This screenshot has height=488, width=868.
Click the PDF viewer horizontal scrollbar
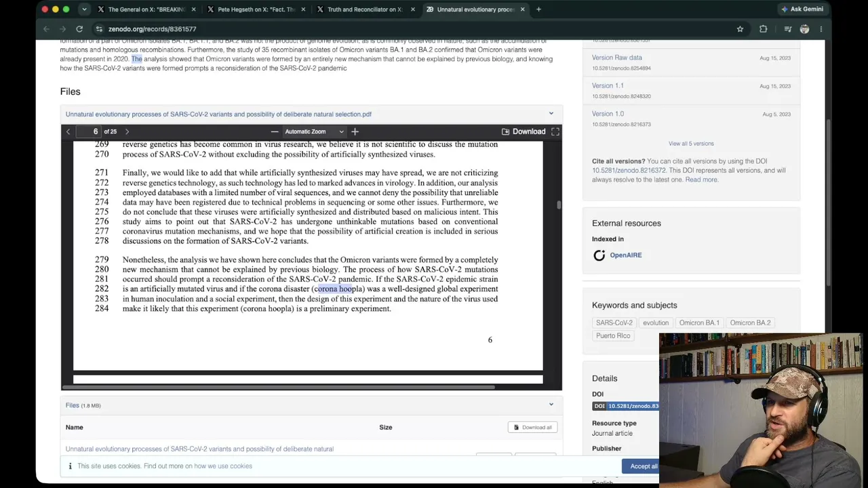(278, 387)
